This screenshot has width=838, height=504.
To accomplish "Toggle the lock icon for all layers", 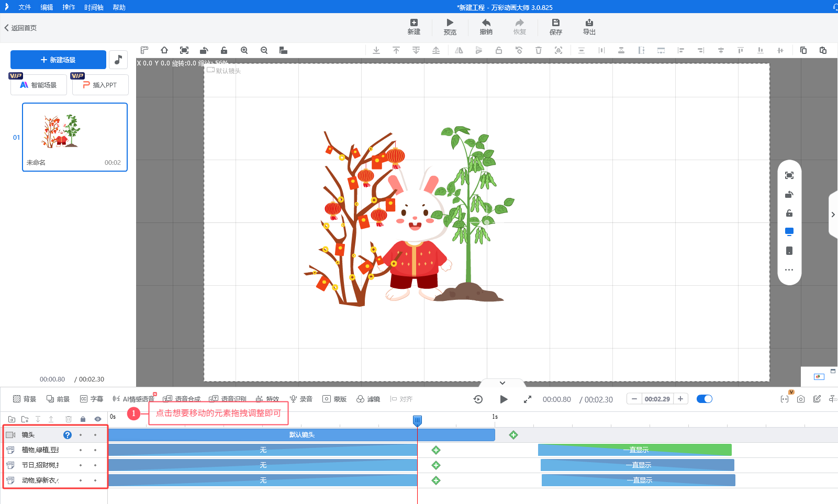I will 83,419.
